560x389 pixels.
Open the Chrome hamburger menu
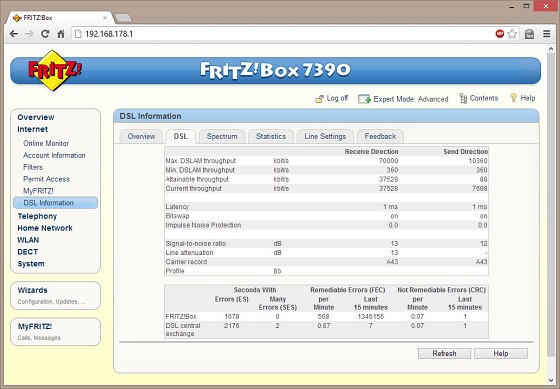click(546, 34)
